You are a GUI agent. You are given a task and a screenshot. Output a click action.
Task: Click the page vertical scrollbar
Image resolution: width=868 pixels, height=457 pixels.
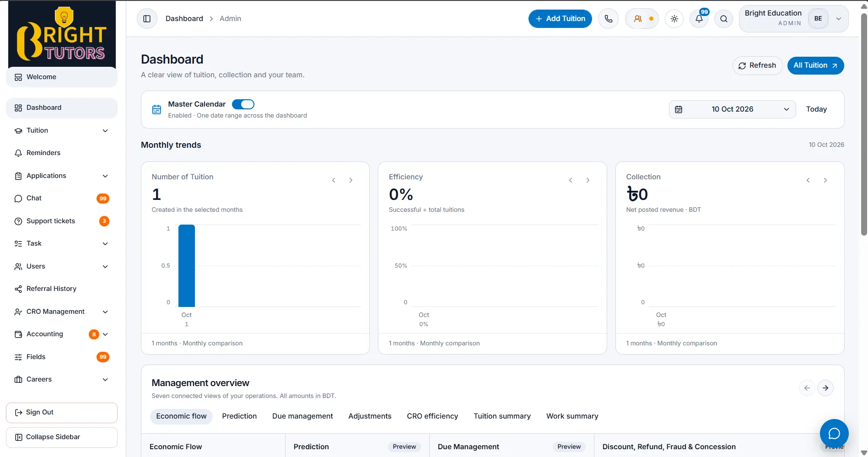tap(864, 124)
